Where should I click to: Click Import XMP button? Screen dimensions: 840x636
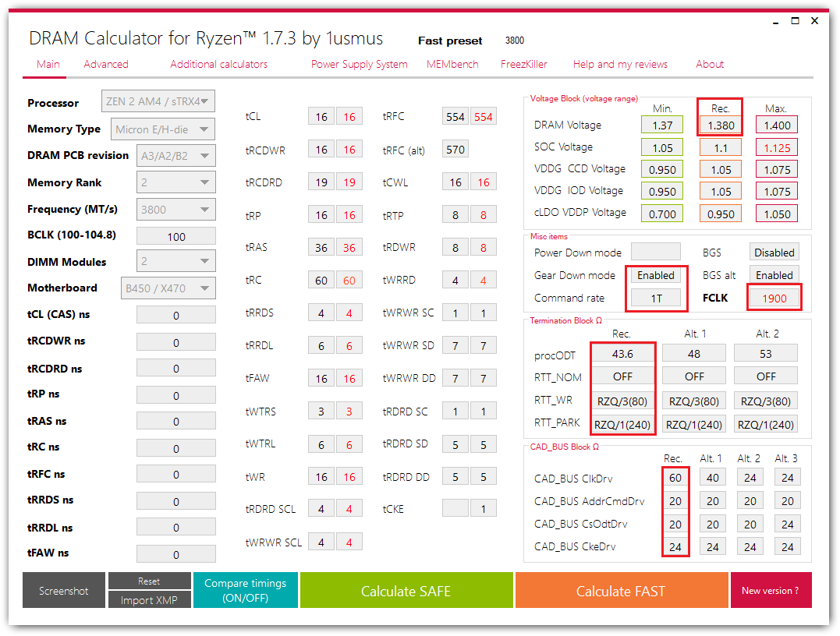click(x=150, y=599)
